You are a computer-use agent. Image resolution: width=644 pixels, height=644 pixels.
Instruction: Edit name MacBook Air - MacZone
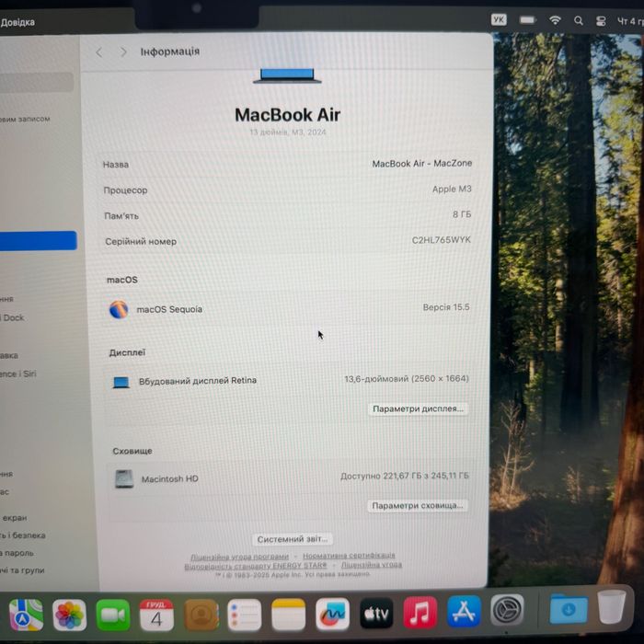pos(421,164)
